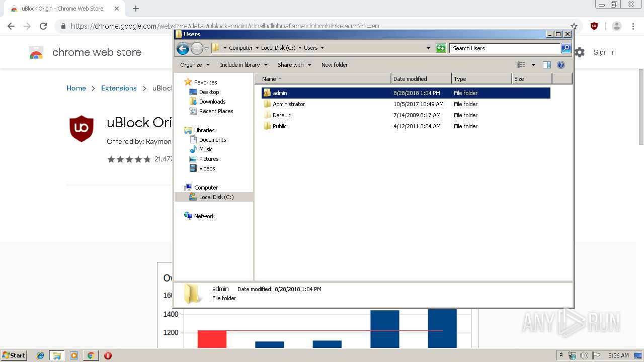Open the Videos library
644x362 pixels.
pos(202,168)
